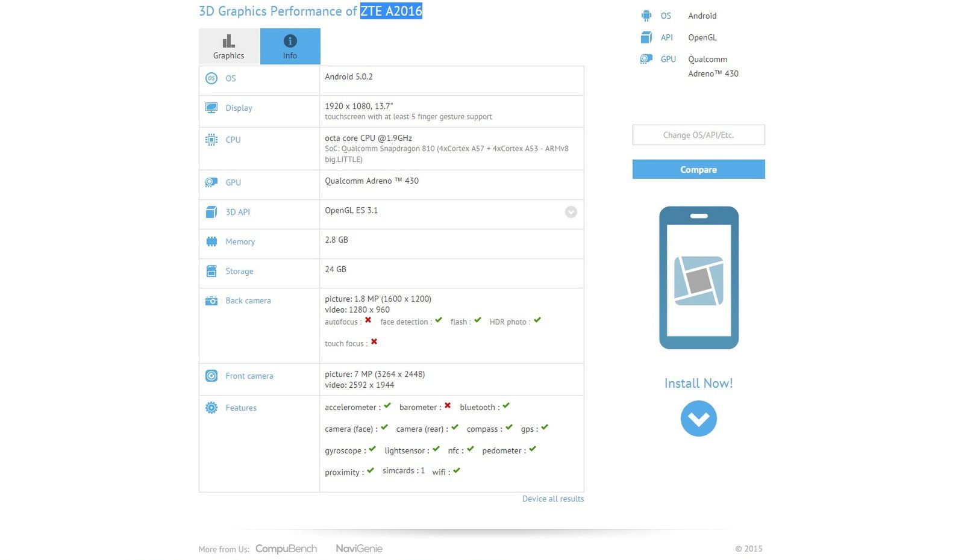Click the Compare button
The image size is (976, 560).
(x=699, y=169)
